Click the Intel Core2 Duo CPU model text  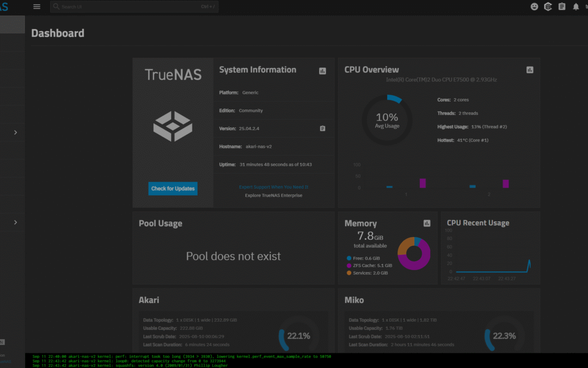(x=442, y=80)
